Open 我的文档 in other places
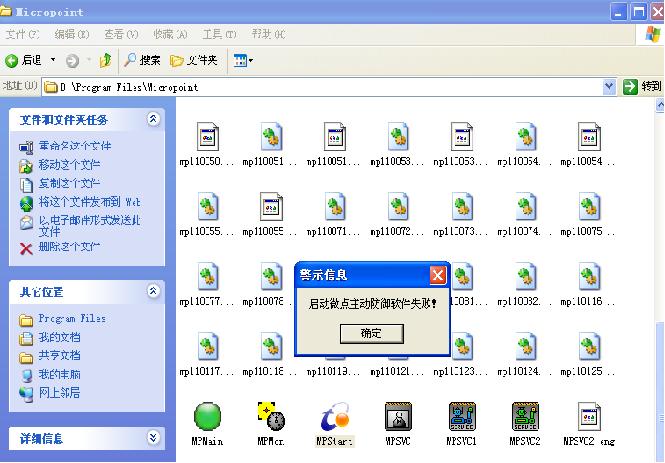This screenshot has width=665, height=463. click(x=59, y=337)
